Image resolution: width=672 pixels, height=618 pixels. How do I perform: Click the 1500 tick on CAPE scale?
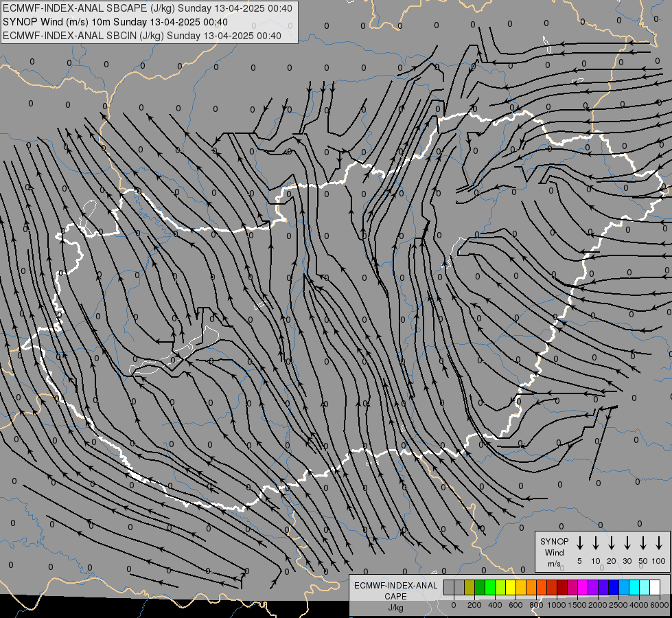click(577, 605)
